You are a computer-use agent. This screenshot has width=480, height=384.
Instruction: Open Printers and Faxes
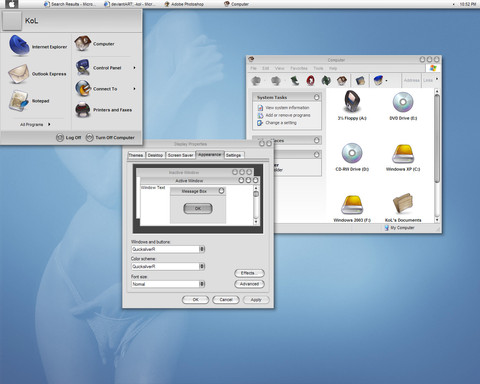(103, 110)
